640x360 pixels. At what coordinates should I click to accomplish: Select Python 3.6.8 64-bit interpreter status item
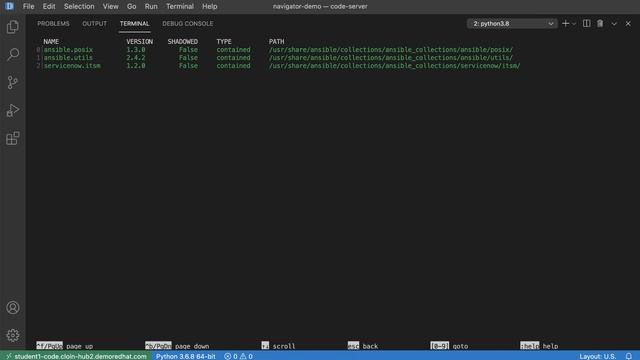[x=186, y=356]
